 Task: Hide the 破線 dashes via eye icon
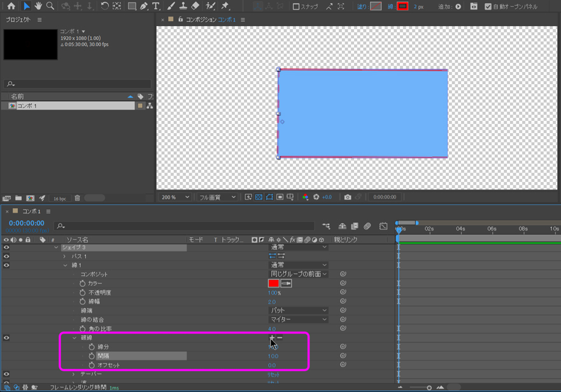(6, 338)
